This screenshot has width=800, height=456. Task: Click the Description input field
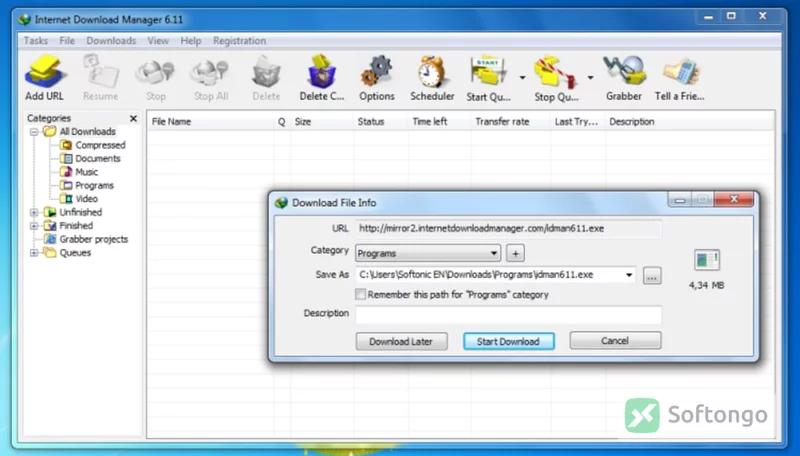508,315
